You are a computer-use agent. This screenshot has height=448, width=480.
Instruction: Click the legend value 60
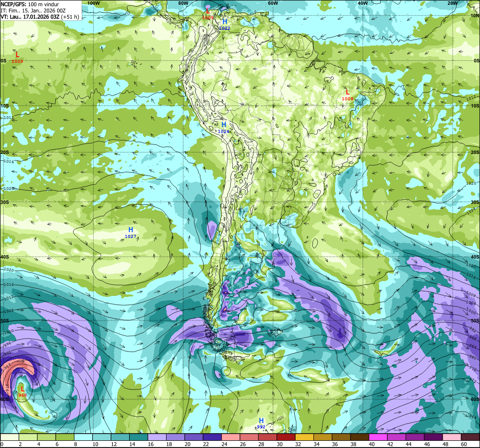click(464, 444)
